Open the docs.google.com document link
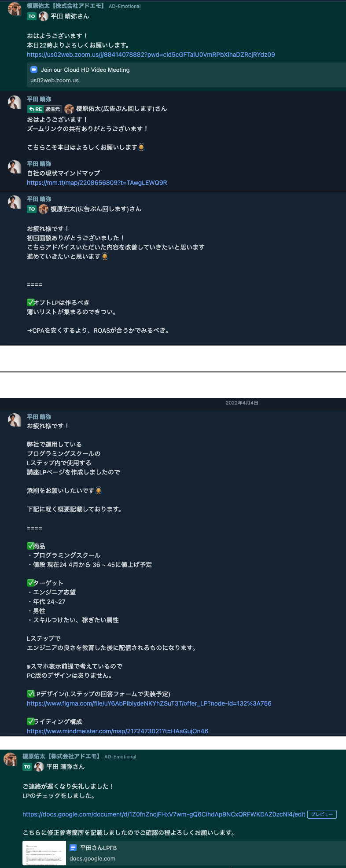Viewport: 346px width, 868px height. 164,814
